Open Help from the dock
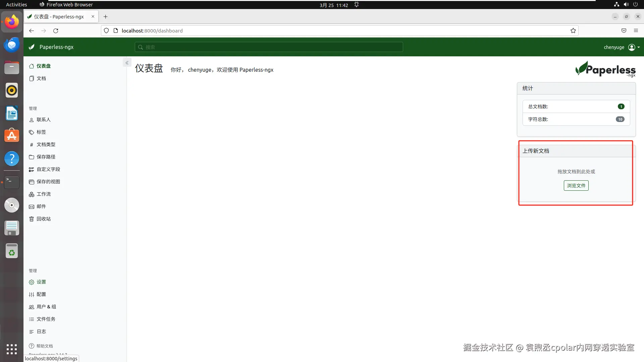Image resolution: width=644 pixels, height=362 pixels. pos(12,159)
